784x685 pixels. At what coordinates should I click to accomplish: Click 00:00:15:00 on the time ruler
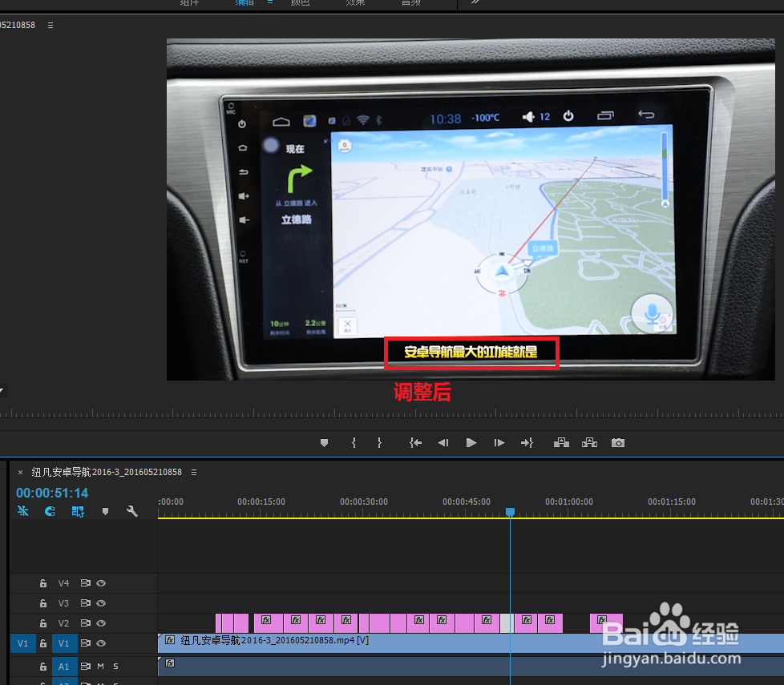coord(261,502)
